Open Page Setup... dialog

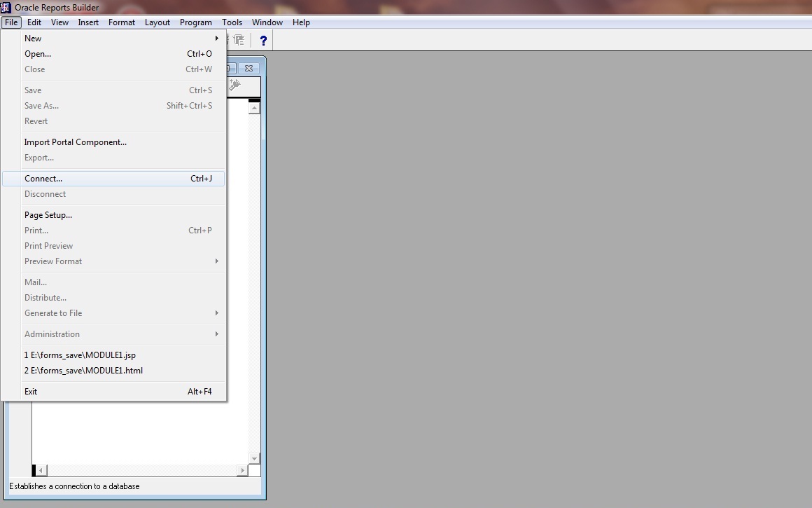click(113, 214)
